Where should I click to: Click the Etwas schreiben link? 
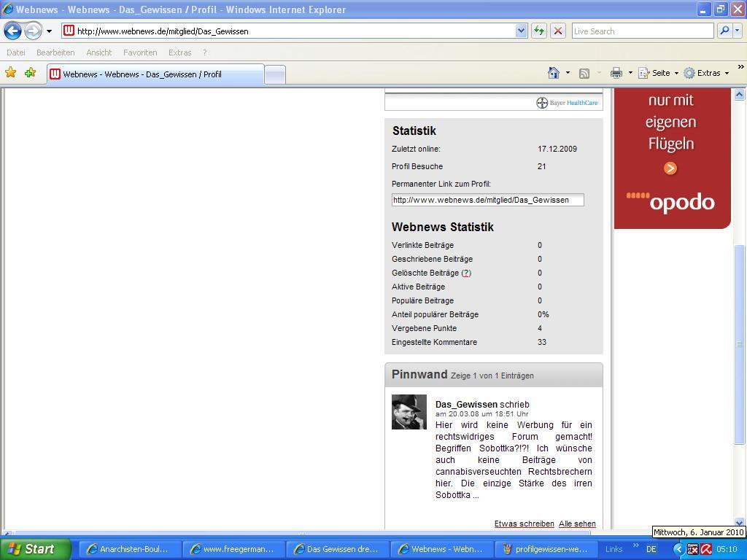pyautogui.click(x=524, y=524)
